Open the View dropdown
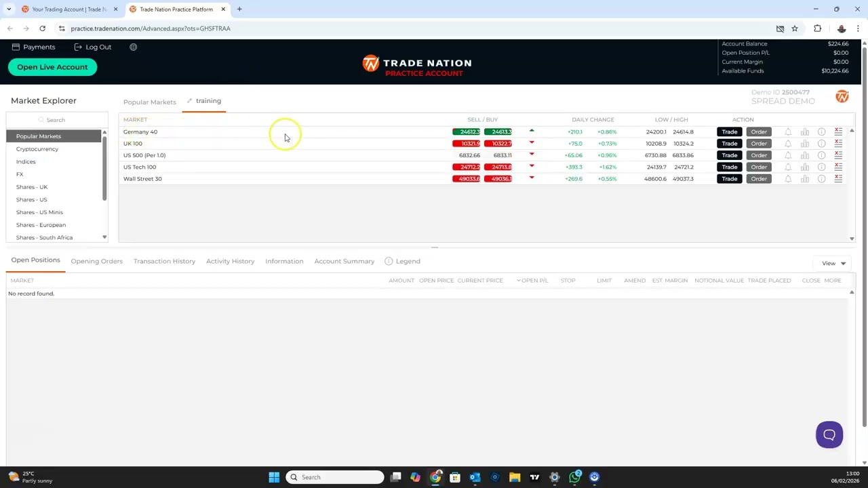Image resolution: width=868 pixels, height=488 pixels. coord(833,263)
